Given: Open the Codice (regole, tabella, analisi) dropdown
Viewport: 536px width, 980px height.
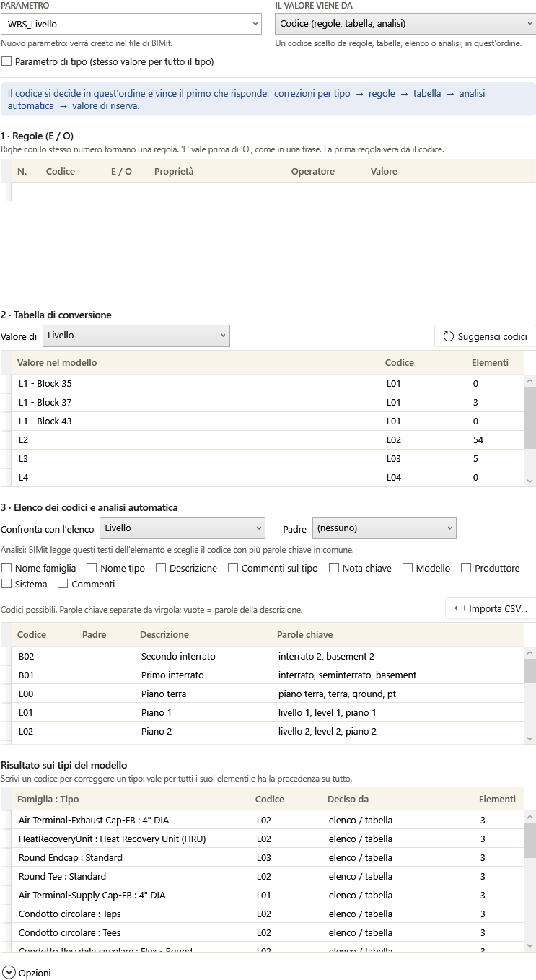Looking at the screenshot, I should coord(405,24).
